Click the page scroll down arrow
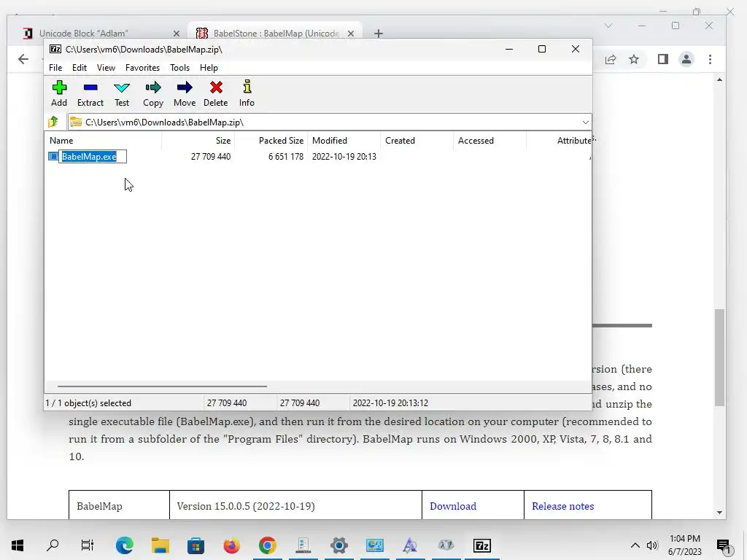Viewport: 747px width, 560px height. pyautogui.click(x=719, y=513)
